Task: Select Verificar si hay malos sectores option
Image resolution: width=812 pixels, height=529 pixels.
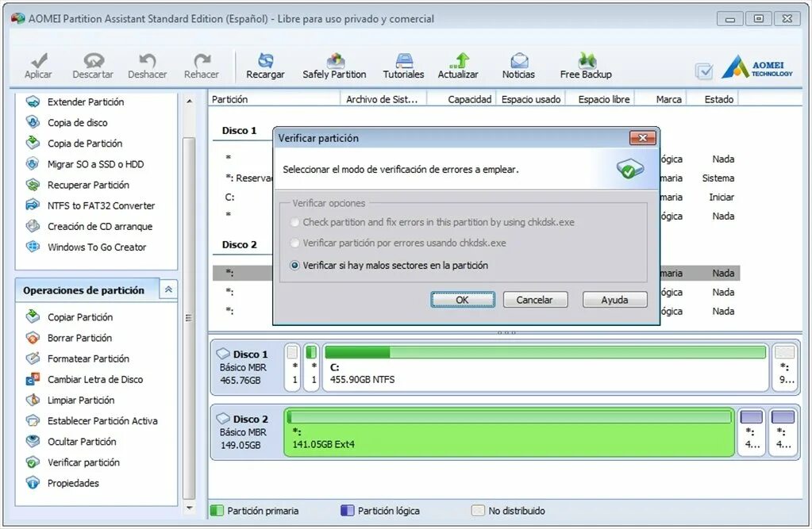Action: (390, 265)
